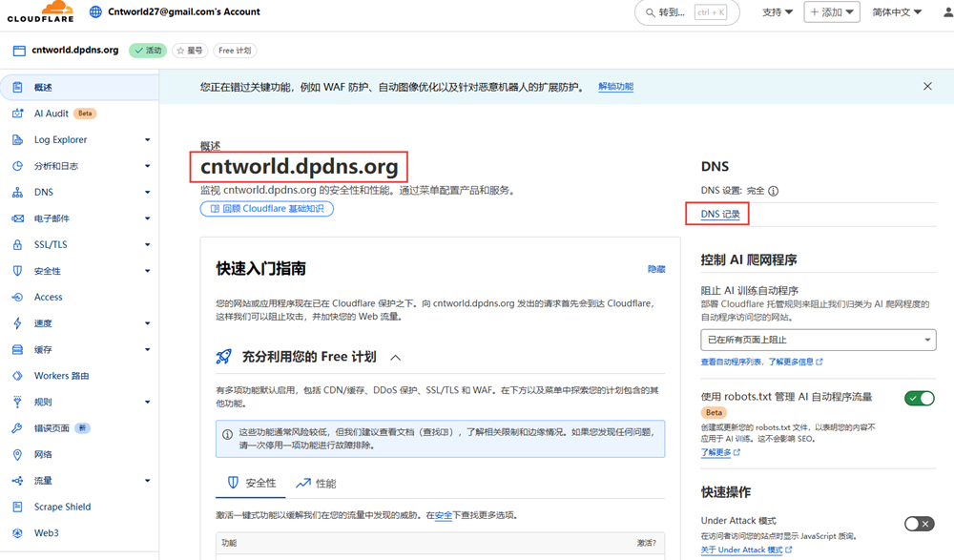Click the 流量 traffic icon
The height and width of the screenshot is (560, 954).
coord(17,480)
